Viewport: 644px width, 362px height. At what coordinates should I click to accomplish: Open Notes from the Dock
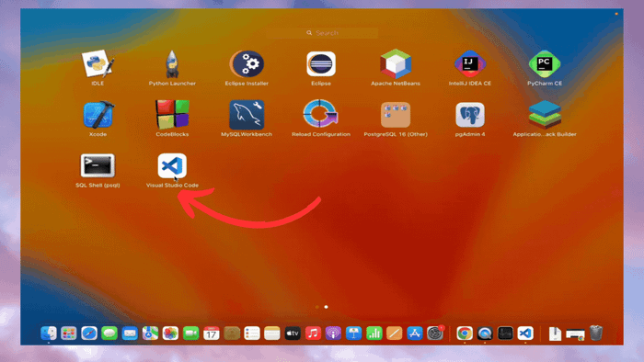(x=272, y=334)
